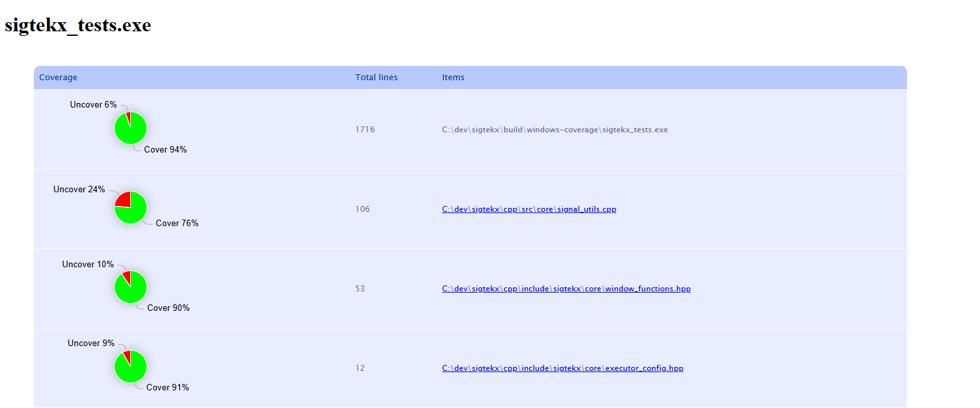The image size is (980, 408).
Task: Sort by the Total lines column header
Action: tap(376, 77)
